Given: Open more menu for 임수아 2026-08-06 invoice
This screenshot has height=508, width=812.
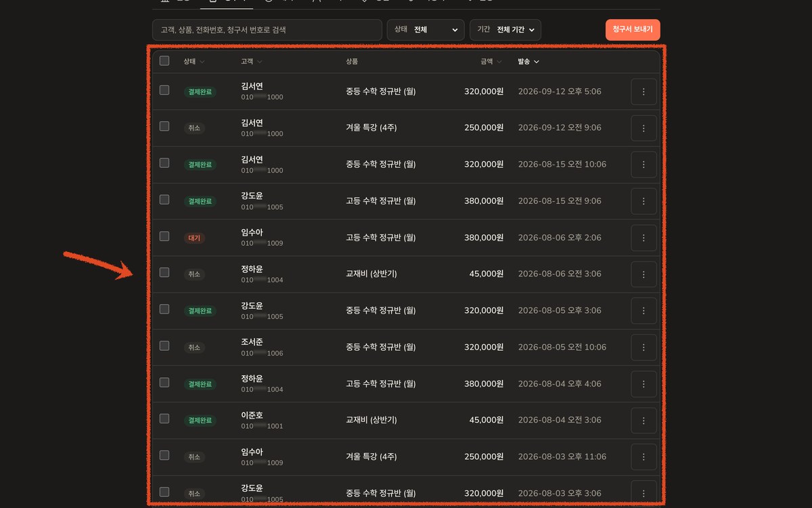Looking at the screenshot, I should pyautogui.click(x=644, y=238).
